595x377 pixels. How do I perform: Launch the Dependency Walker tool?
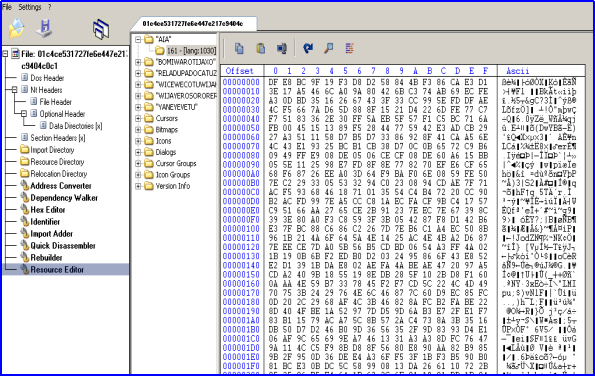[64, 198]
